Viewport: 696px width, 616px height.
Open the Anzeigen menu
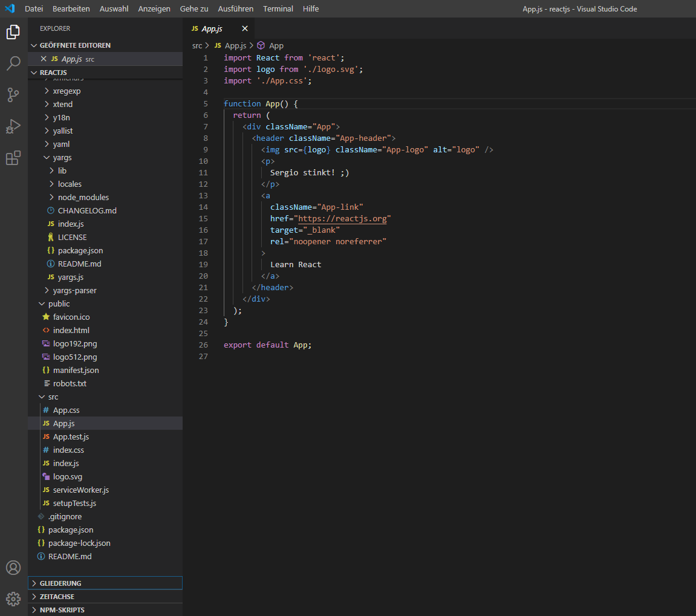click(154, 8)
